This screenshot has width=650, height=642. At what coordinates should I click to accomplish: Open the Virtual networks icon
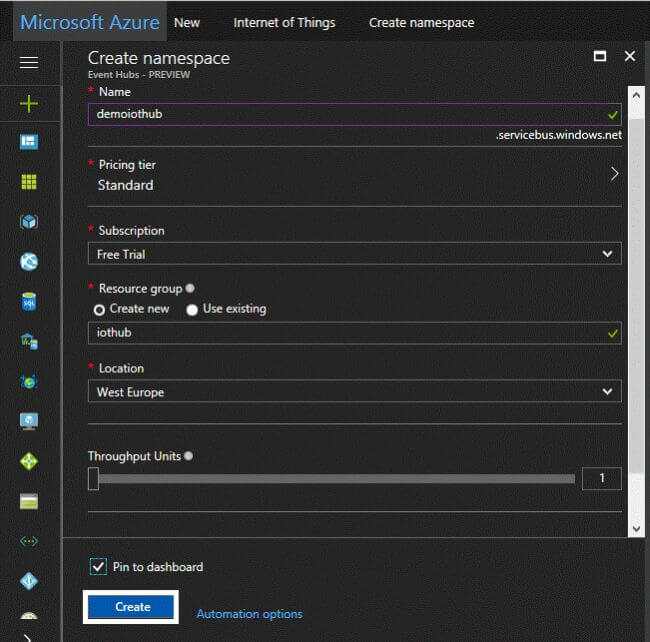pyautogui.click(x=29, y=541)
